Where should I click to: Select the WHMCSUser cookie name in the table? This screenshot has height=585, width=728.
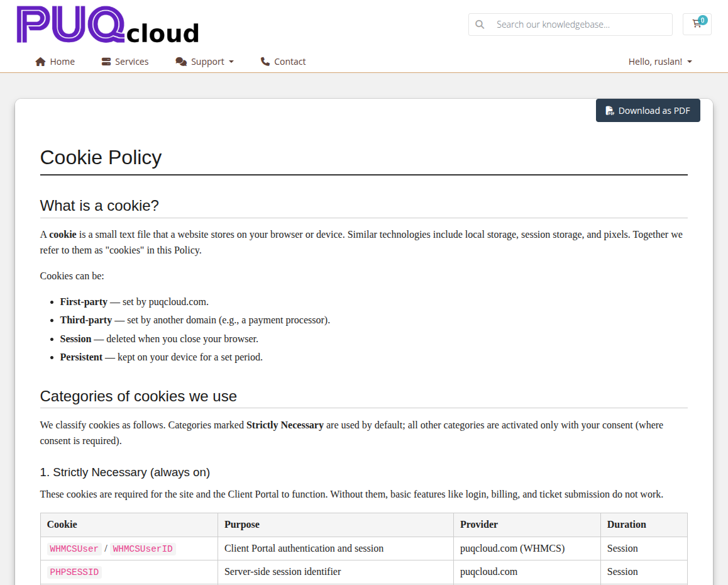74,548
